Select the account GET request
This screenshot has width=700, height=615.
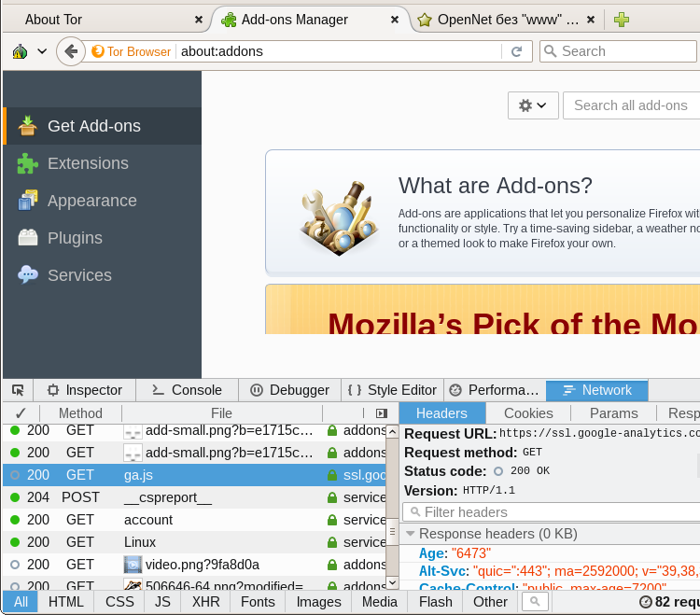[x=195, y=520]
